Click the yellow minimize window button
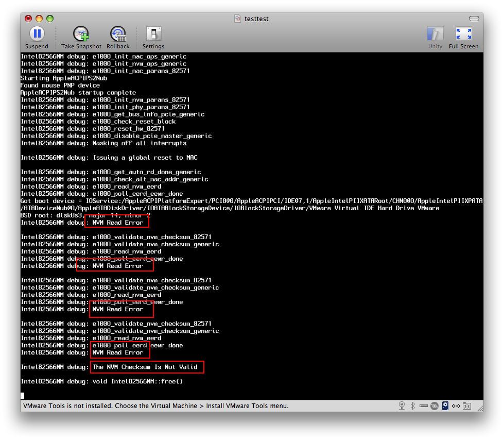Screen dimensions: 504x440 pyautogui.click(x=39, y=19)
